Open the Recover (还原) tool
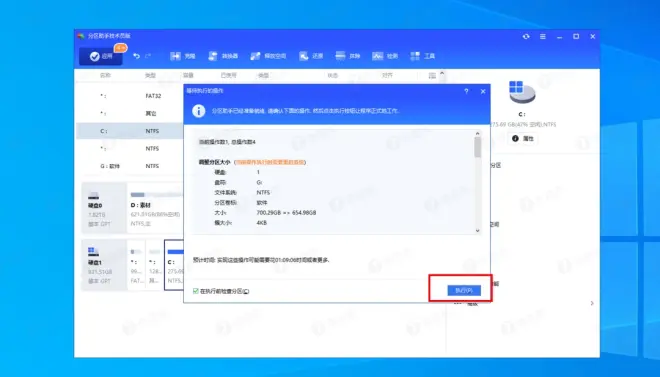660x377 pixels. click(x=311, y=56)
